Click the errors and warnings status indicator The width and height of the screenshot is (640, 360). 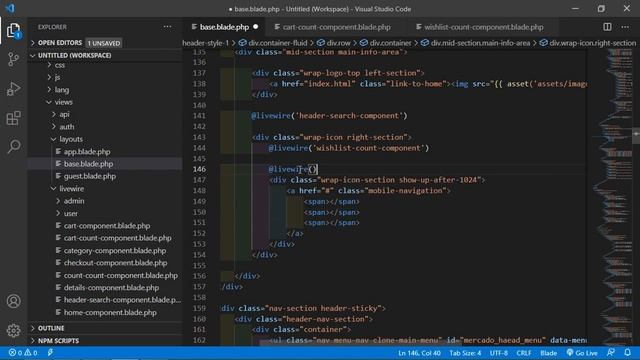pos(23,353)
